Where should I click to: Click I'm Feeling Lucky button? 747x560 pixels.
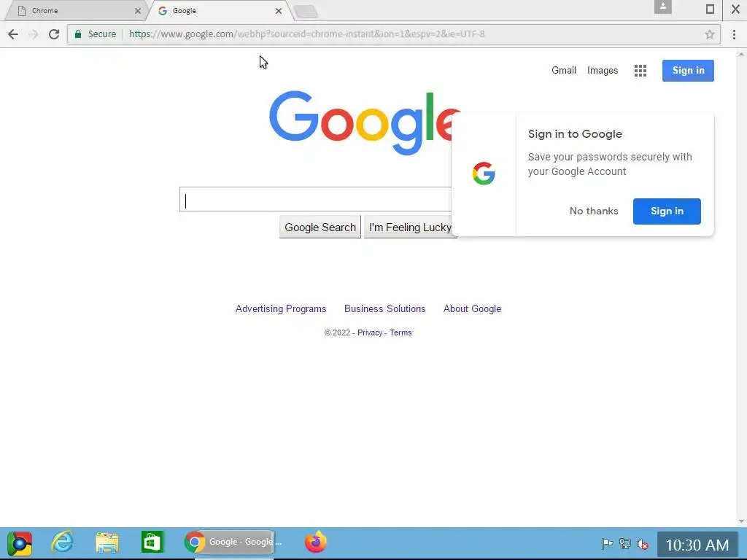[410, 227]
